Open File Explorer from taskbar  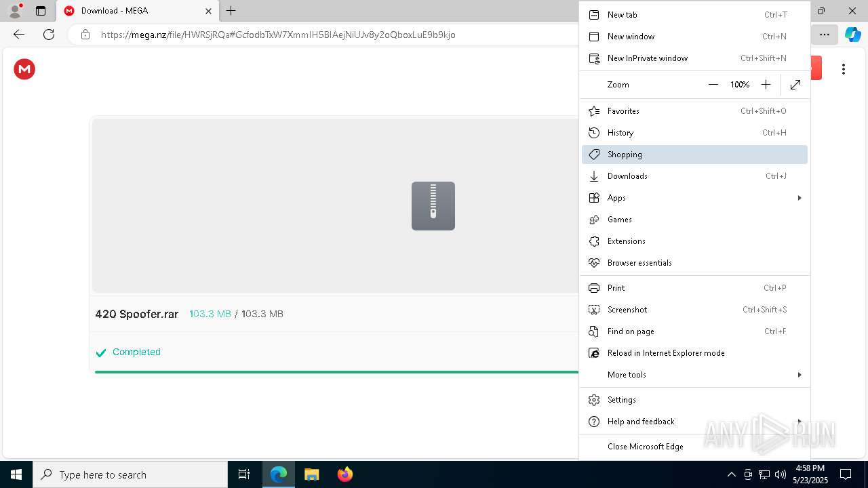tap(311, 474)
